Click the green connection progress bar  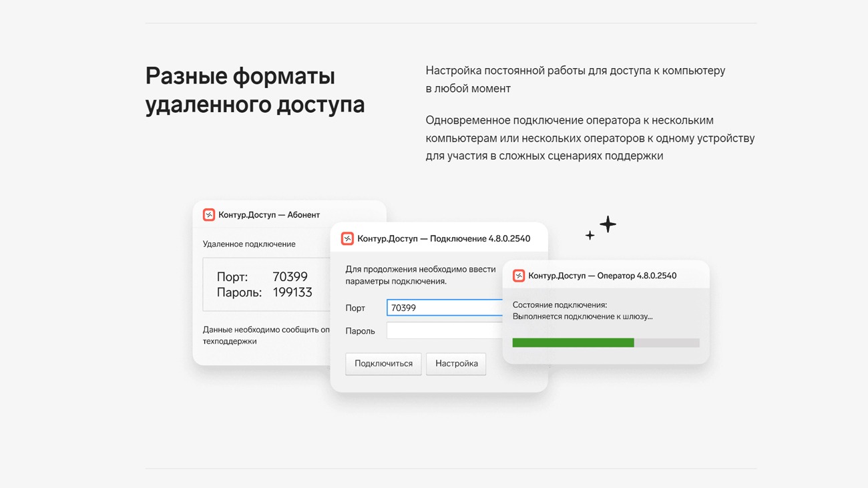pos(573,342)
